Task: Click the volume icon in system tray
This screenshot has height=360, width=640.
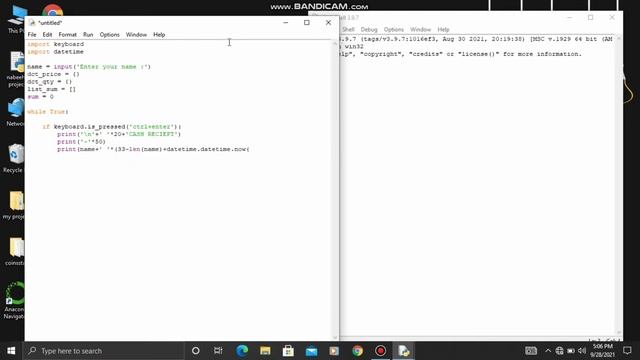Action: click(582, 351)
